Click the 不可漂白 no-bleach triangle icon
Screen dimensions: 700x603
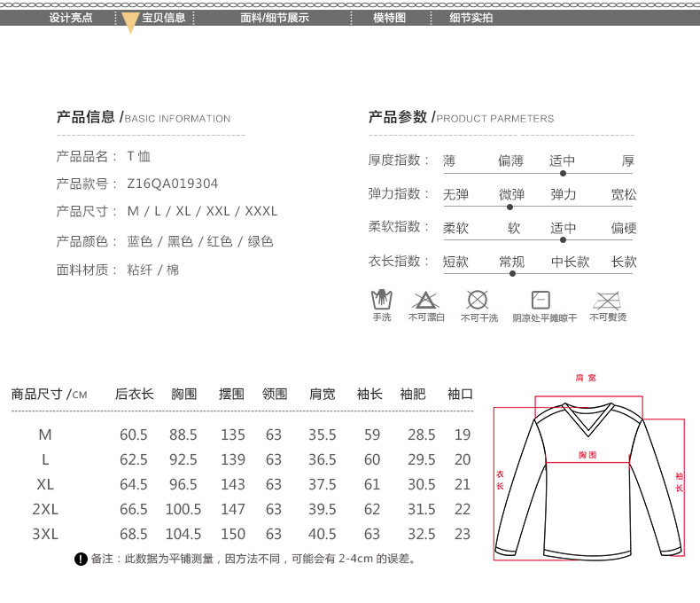(x=425, y=300)
